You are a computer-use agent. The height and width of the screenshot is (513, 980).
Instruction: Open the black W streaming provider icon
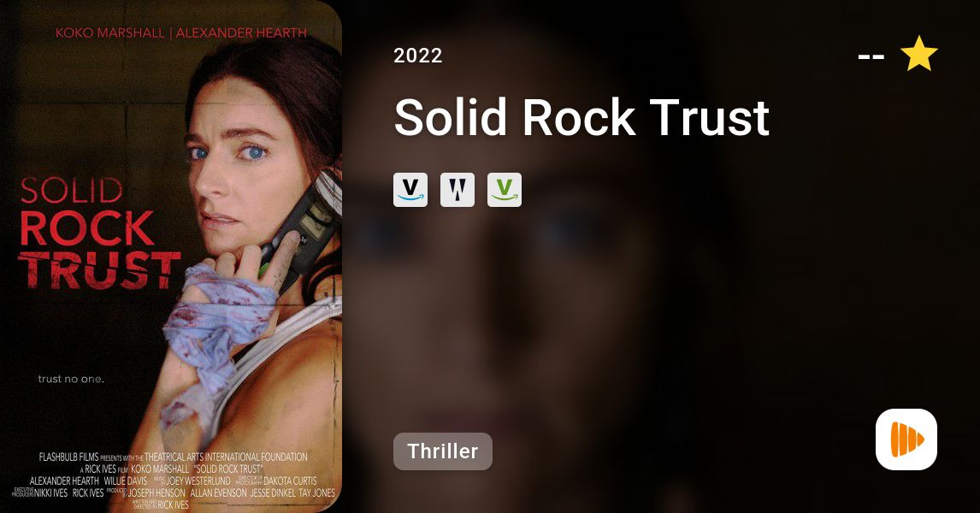point(458,190)
